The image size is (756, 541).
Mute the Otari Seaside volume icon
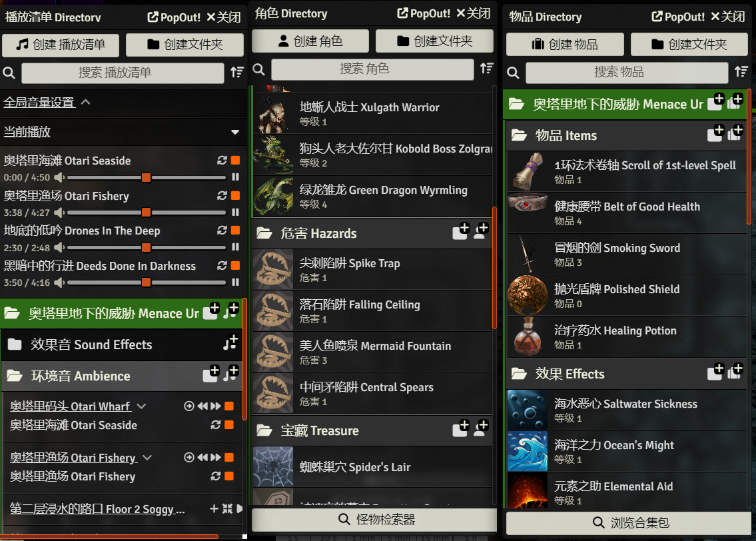[59, 177]
